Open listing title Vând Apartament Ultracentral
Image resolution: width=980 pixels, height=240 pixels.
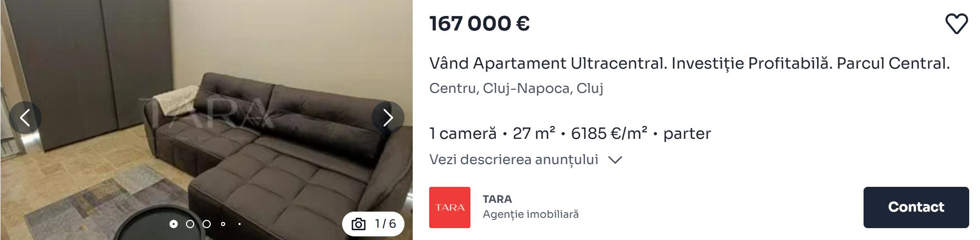click(689, 63)
